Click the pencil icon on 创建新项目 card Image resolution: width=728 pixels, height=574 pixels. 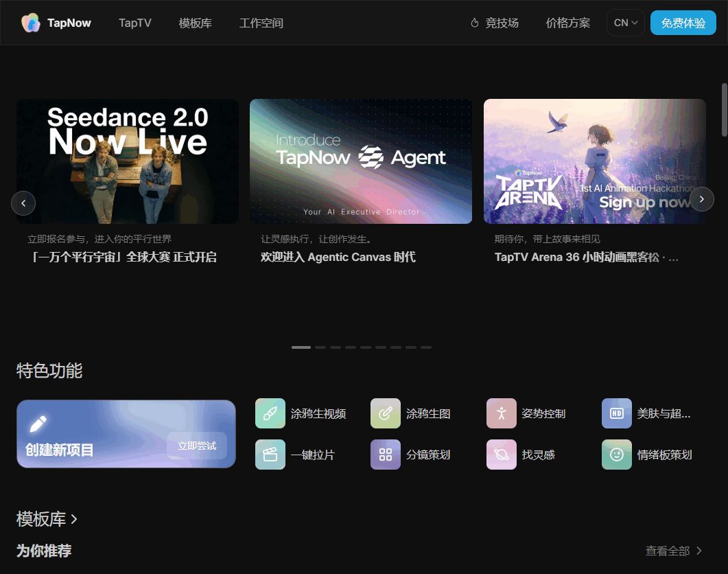[38, 424]
